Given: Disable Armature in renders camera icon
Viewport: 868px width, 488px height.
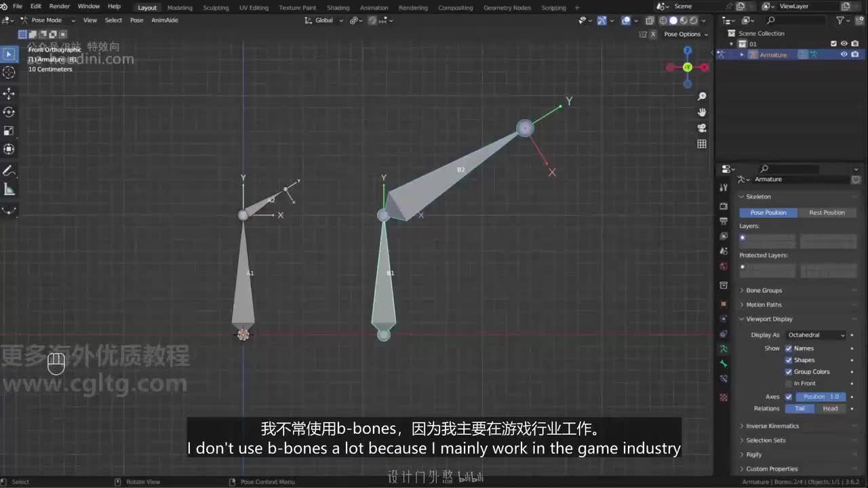Looking at the screenshot, I should (854, 54).
